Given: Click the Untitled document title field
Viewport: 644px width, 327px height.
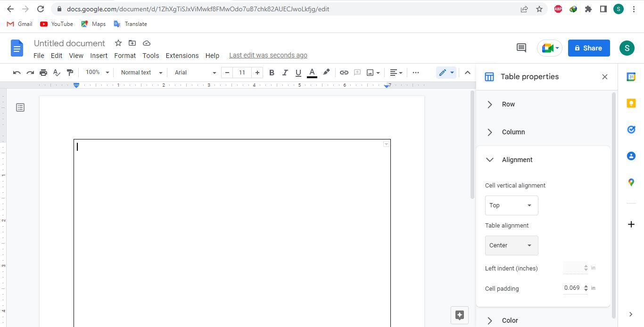Looking at the screenshot, I should pyautogui.click(x=69, y=43).
